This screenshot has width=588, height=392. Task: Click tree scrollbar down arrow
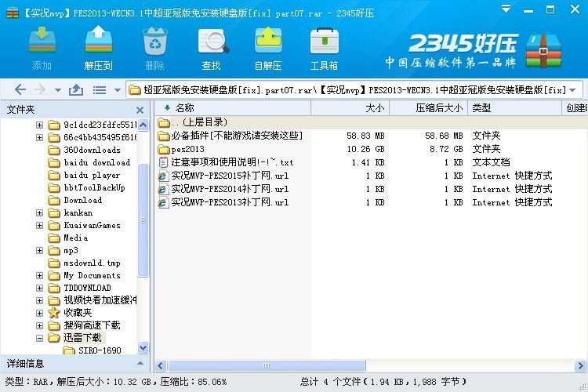click(143, 347)
